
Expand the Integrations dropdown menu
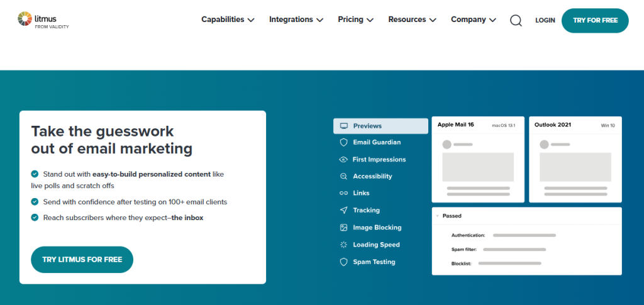click(296, 19)
